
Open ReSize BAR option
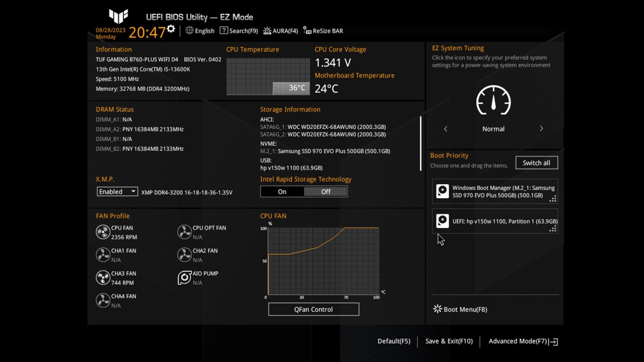pyautogui.click(x=323, y=31)
